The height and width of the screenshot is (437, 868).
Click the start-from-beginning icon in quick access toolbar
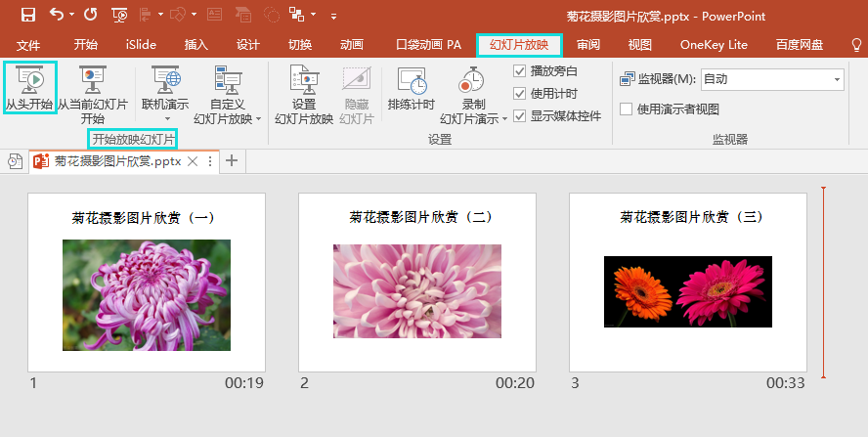point(119,15)
